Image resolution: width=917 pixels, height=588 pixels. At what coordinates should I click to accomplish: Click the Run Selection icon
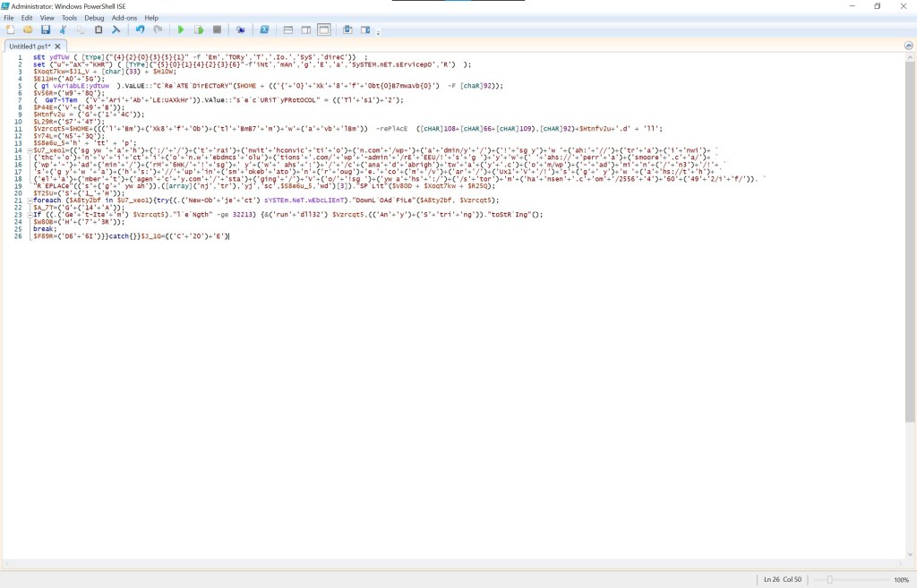point(199,30)
